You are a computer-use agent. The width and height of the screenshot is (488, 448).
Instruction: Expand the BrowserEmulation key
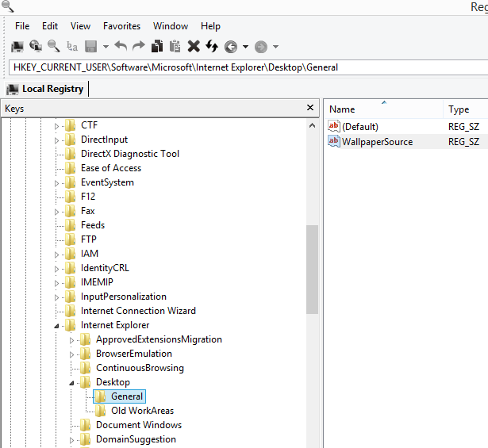pos(71,354)
